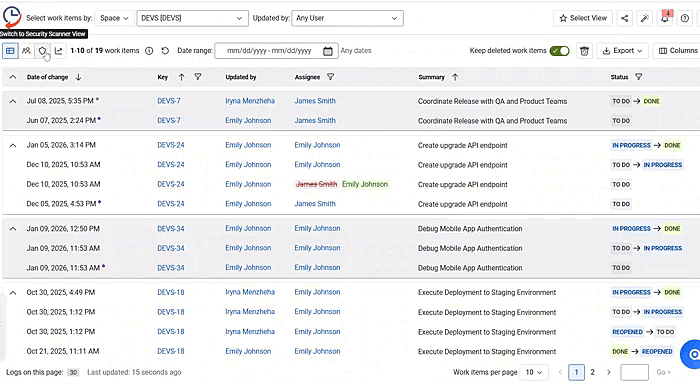Refresh the work items list
This screenshot has height=384, width=700.
pos(165,51)
